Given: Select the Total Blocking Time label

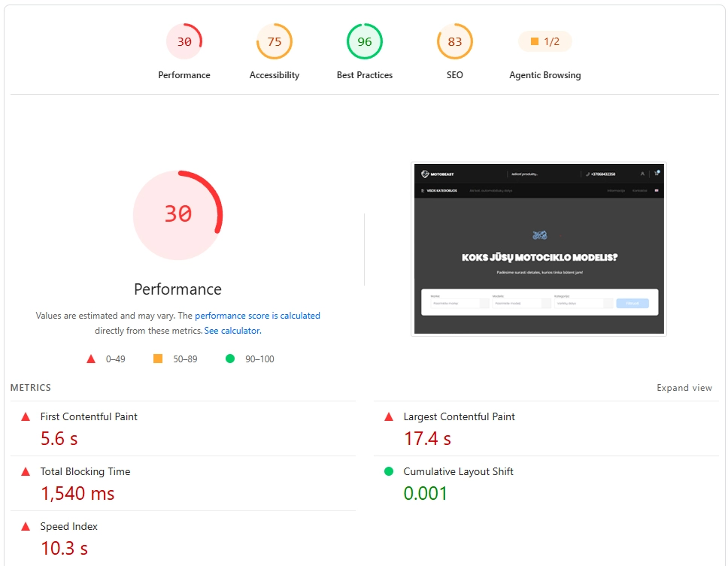Looking at the screenshot, I should (x=85, y=471).
